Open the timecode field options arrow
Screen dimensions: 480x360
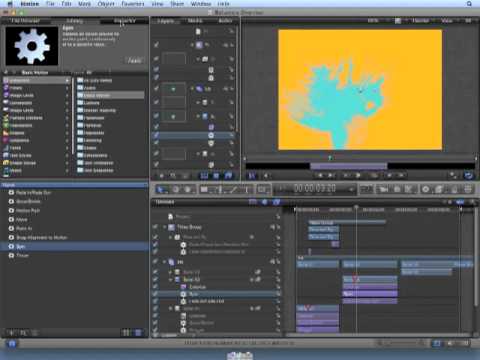tap(351, 189)
